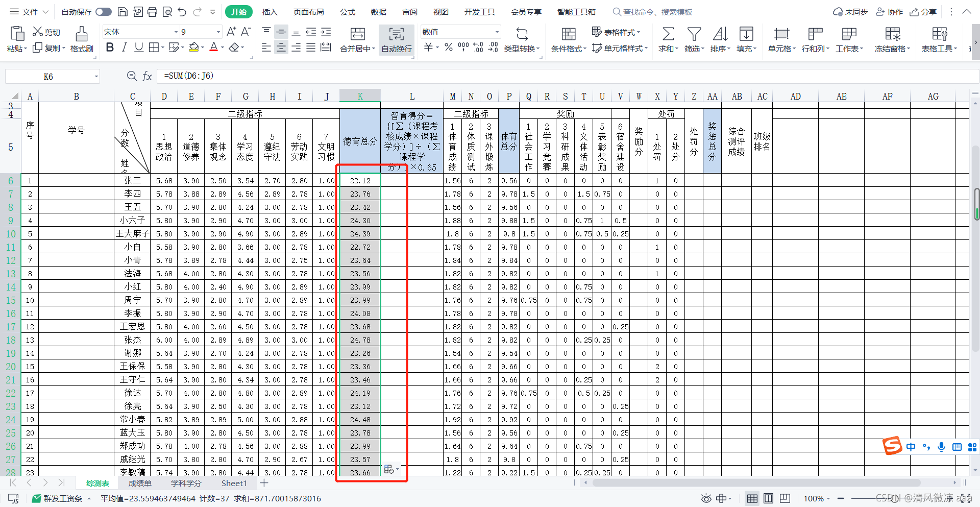The width and height of the screenshot is (980, 507).
Task: Click the Save icon in quick toolbar
Action: click(x=122, y=12)
